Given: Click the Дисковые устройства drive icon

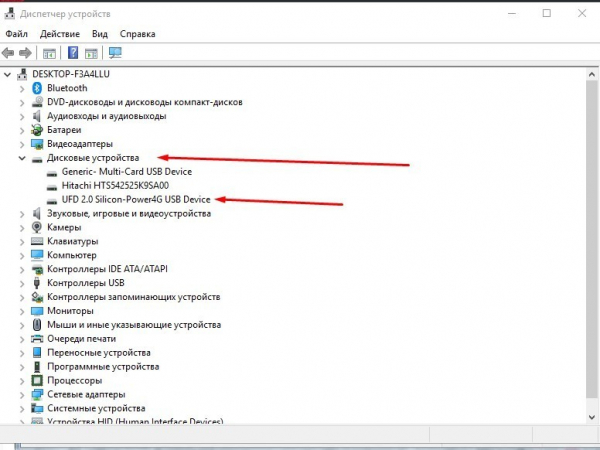Looking at the screenshot, I should (37, 159).
